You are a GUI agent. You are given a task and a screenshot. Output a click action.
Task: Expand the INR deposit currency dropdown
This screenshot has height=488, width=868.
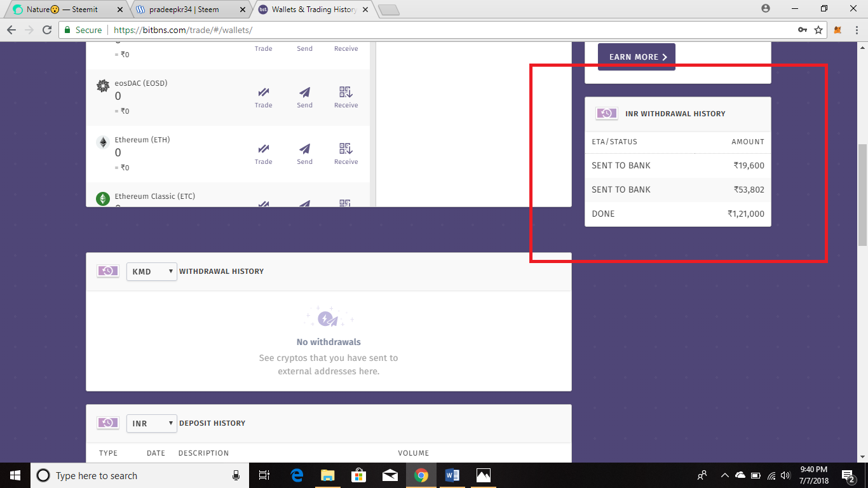151,423
